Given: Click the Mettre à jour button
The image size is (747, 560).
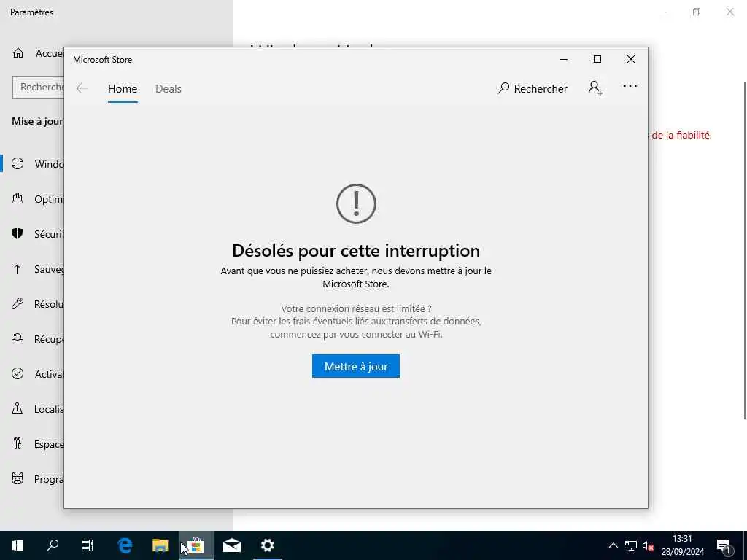Looking at the screenshot, I should coord(355,366).
